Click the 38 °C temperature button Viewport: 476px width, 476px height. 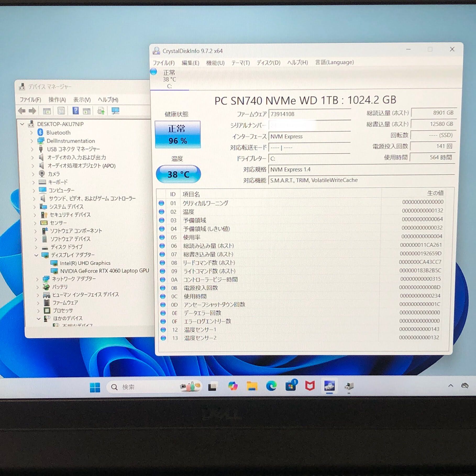pyautogui.click(x=178, y=174)
